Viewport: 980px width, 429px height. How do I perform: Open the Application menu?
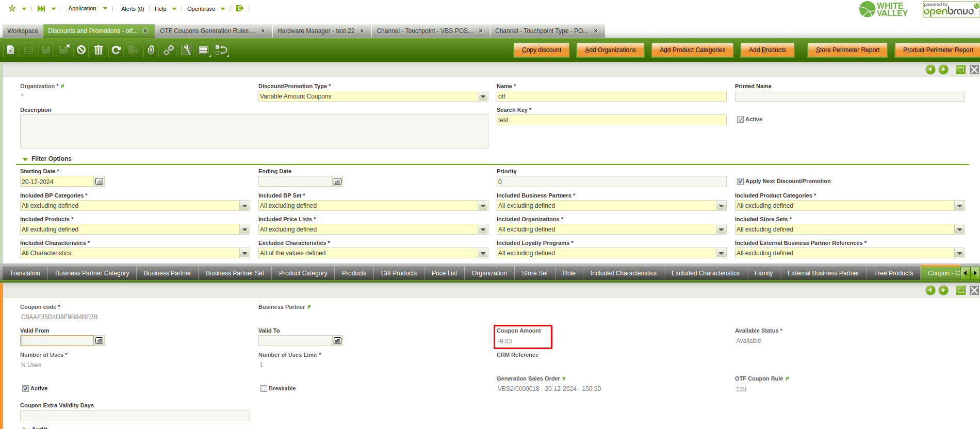pyautogui.click(x=83, y=9)
